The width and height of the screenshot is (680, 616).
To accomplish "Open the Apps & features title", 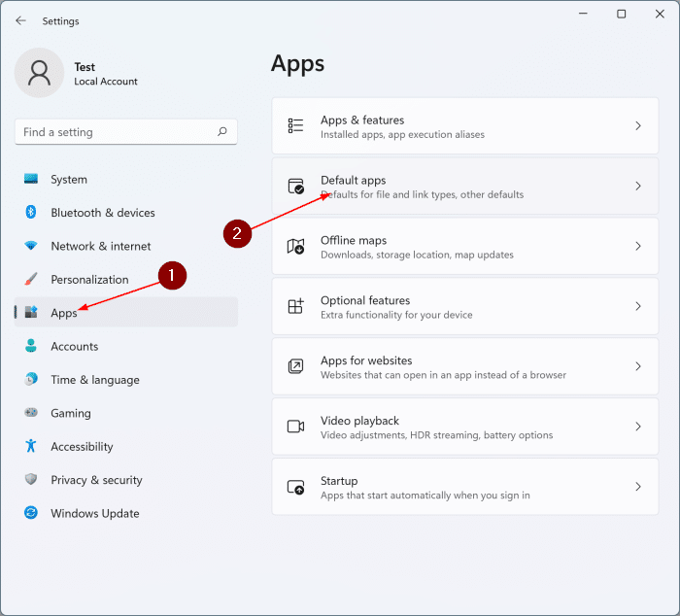I will [362, 120].
